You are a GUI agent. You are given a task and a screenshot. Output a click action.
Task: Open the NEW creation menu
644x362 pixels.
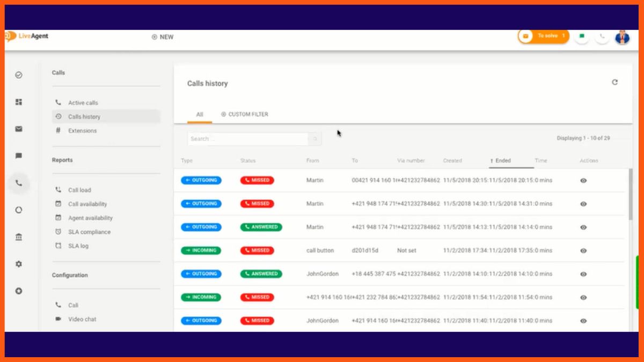(163, 37)
